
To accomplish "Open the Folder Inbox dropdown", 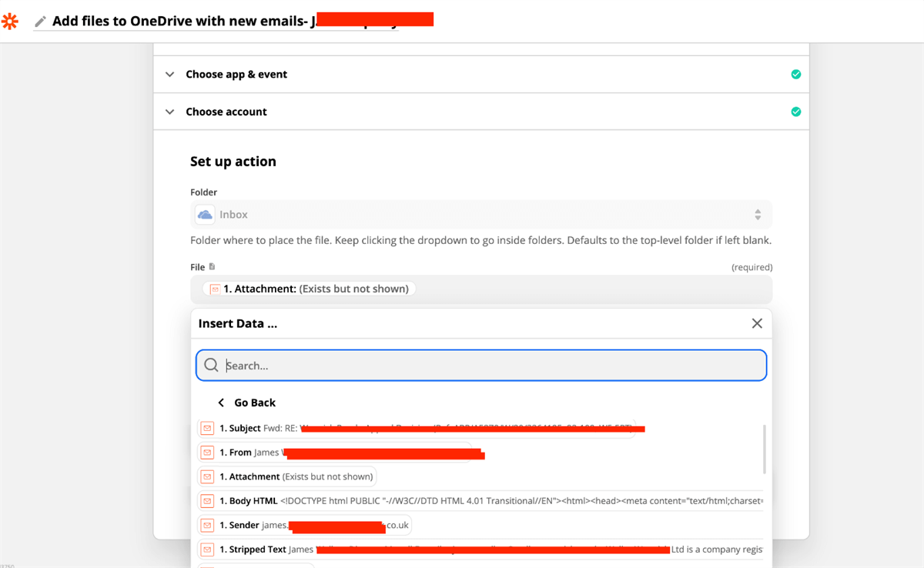I will pyautogui.click(x=481, y=215).
